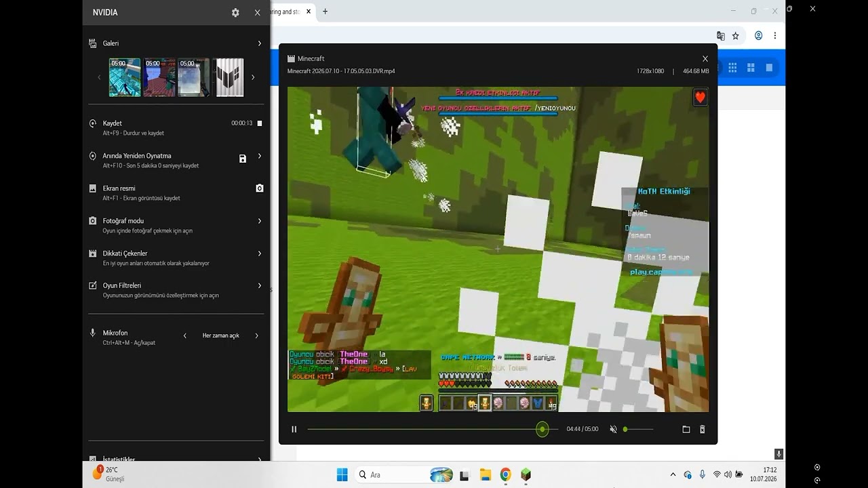The height and width of the screenshot is (488, 868).
Task: Select the Oyun Filtreleri menu entry
Action: [176, 290]
